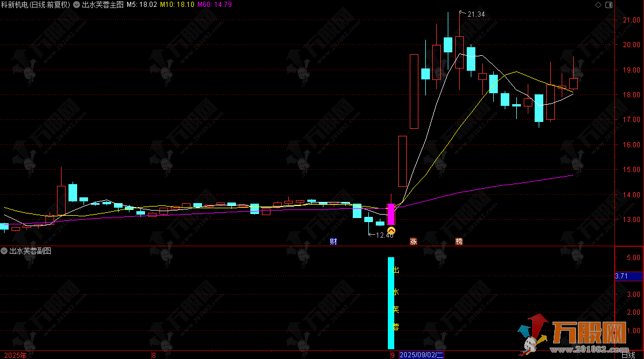Toggle the side panel icon at top right
644x359 pixels.
coord(609,5)
